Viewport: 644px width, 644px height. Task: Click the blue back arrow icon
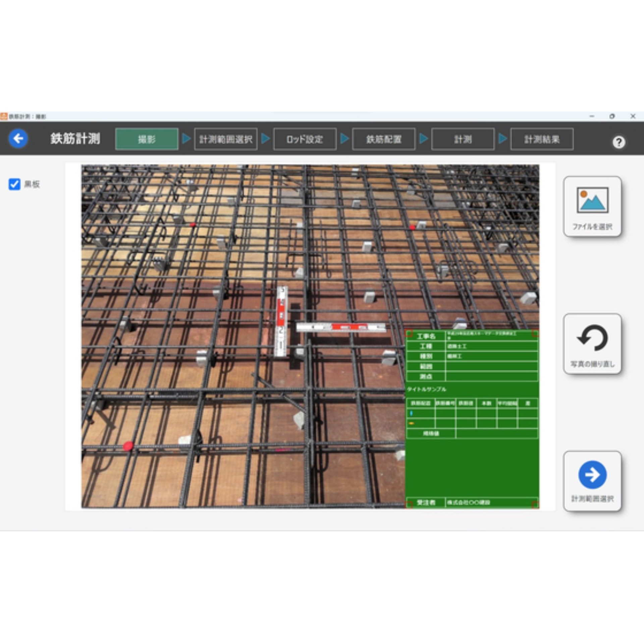click(x=19, y=139)
